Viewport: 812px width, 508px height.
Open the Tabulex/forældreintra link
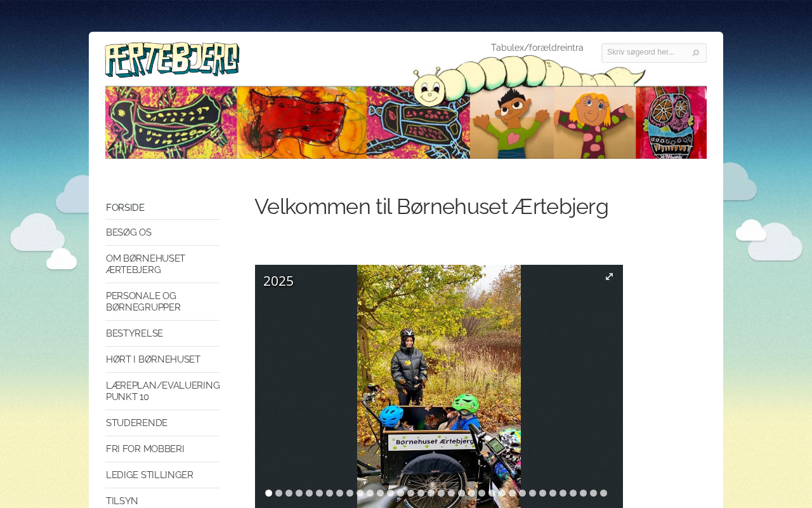point(537,48)
